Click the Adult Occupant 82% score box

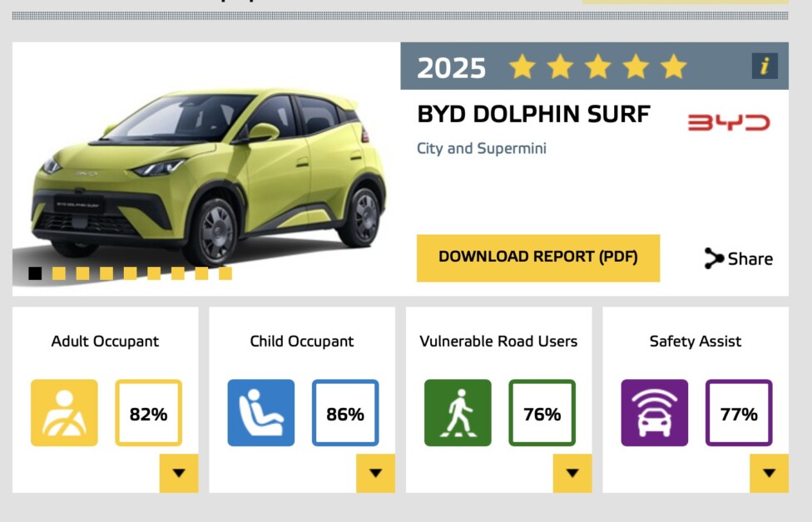pos(148,413)
